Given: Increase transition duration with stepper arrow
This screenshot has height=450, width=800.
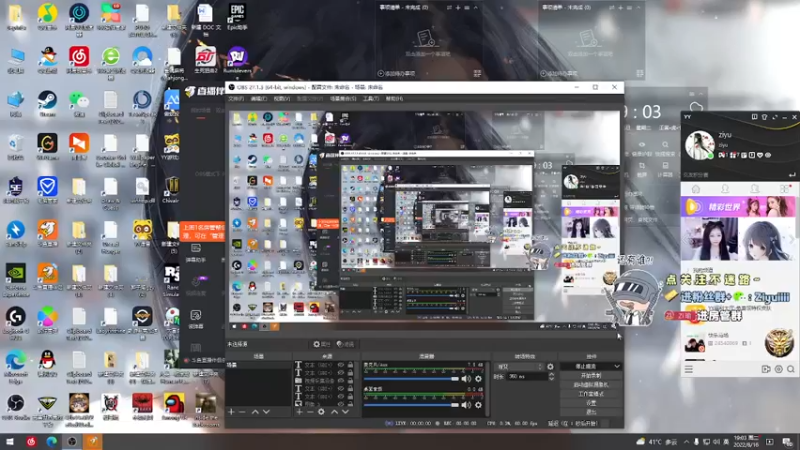Looking at the screenshot, I should coord(552,374).
